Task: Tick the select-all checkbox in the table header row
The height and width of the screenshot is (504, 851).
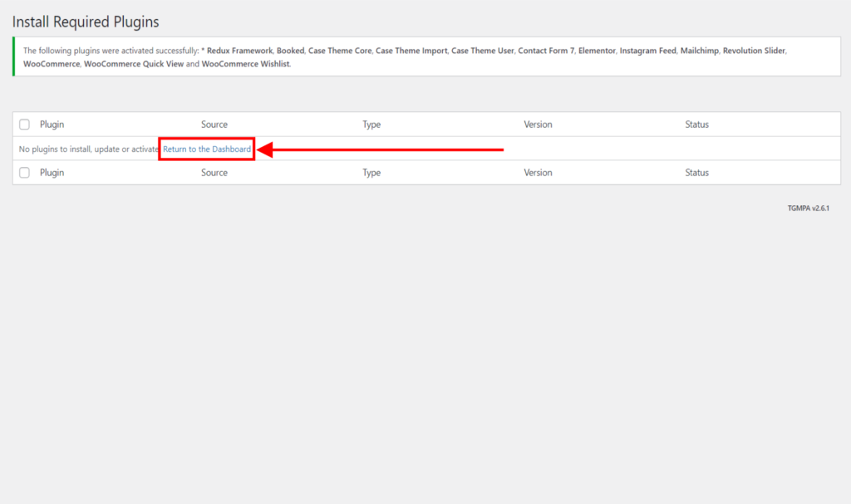Action: click(24, 125)
